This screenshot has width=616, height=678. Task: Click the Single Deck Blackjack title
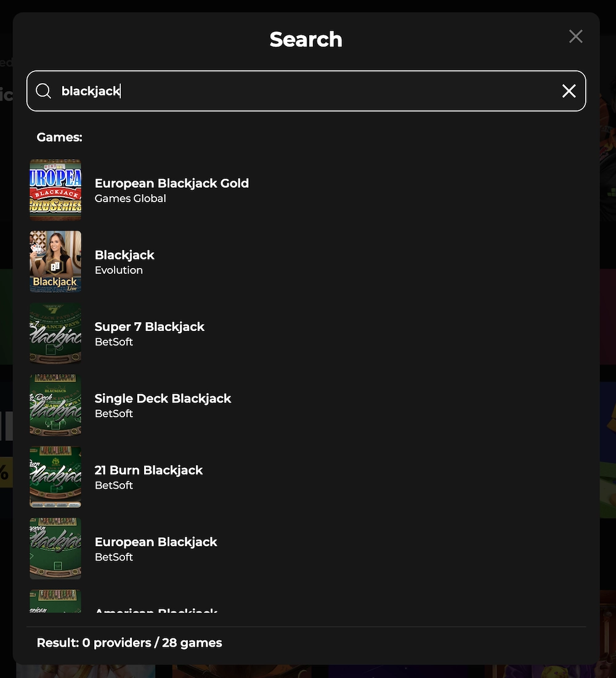coord(163,398)
